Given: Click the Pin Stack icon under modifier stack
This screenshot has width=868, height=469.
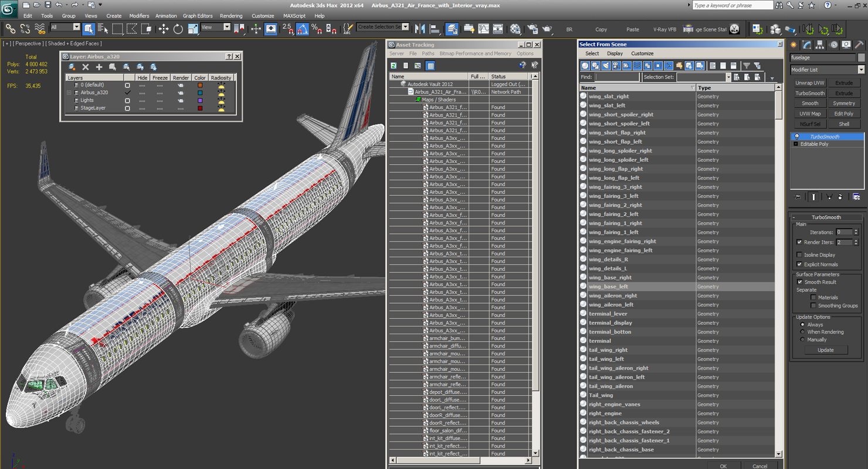Looking at the screenshot, I should coord(798,197).
